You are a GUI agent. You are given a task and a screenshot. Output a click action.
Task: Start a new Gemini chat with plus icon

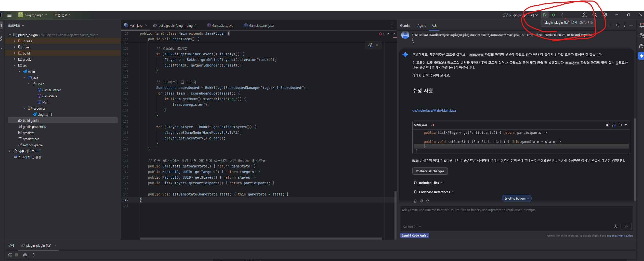(611, 25)
